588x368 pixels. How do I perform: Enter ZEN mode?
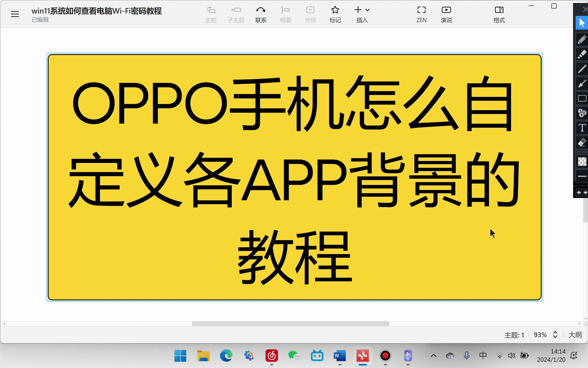pyautogui.click(x=422, y=15)
